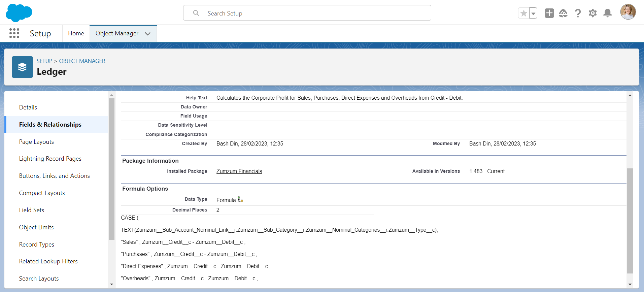The width and height of the screenshot is (644, 292).
Task: Click the Ledger object layers icon
Action: [22, 67]
